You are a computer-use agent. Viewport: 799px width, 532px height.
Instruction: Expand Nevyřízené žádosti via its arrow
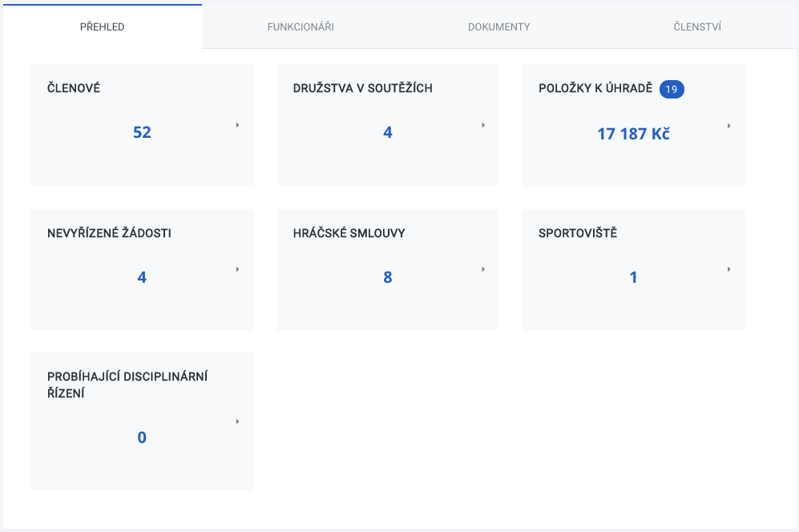(x=237, y=269)
